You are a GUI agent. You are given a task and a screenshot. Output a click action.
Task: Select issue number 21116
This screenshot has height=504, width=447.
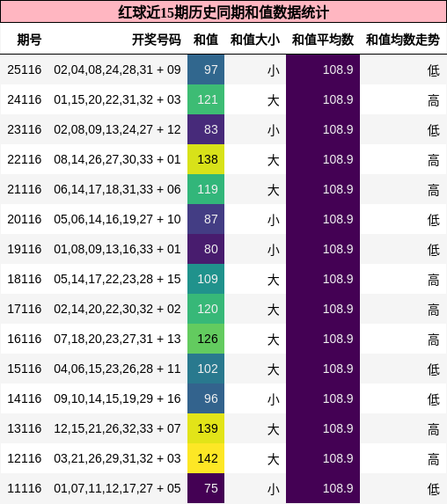(25, 189)
